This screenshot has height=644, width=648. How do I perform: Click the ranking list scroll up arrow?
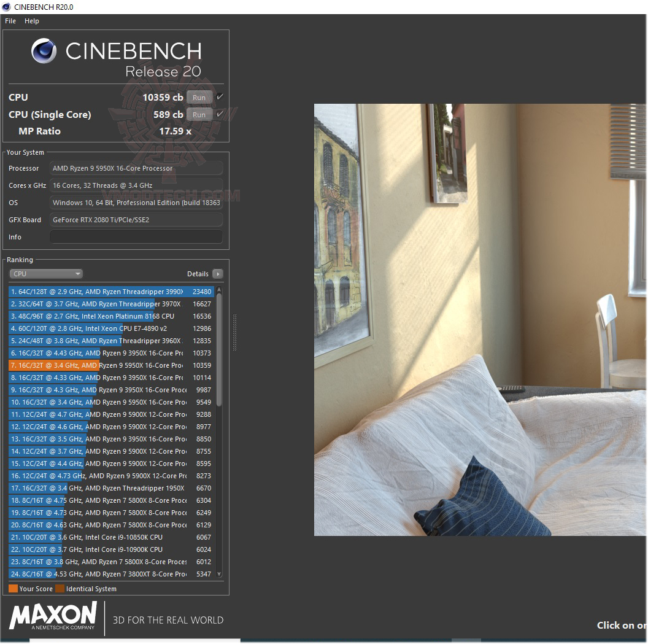pos(219,289)
